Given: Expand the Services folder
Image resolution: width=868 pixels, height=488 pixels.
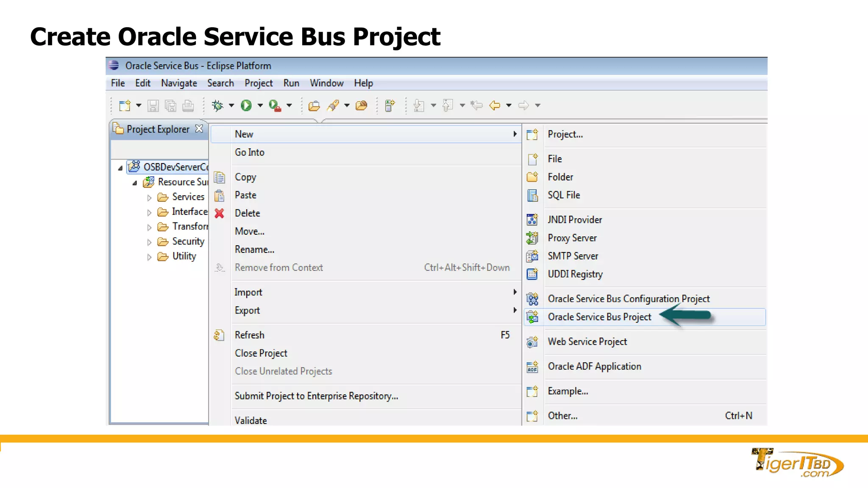Looking at the screenshot, I should pos(149,197).
